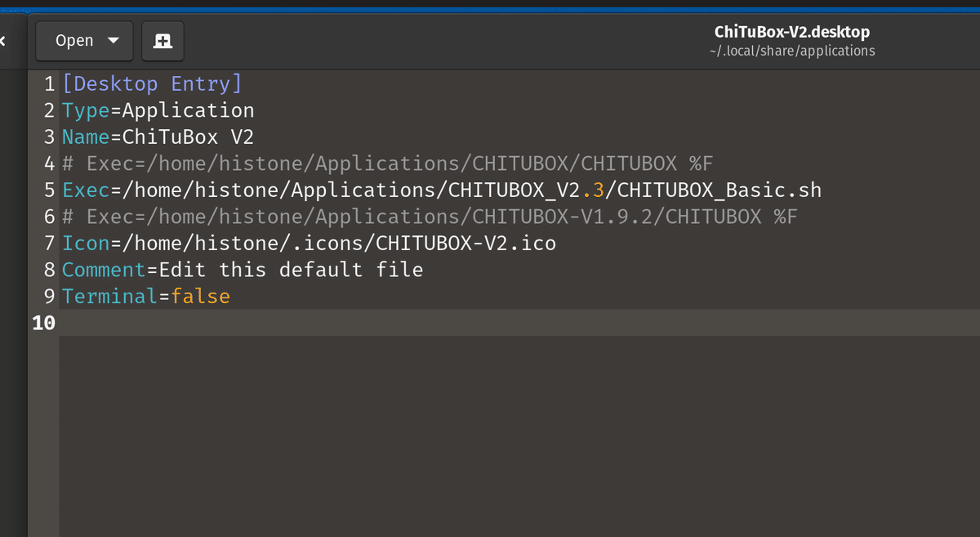Click the Terminal=false line

click(146, 297)
